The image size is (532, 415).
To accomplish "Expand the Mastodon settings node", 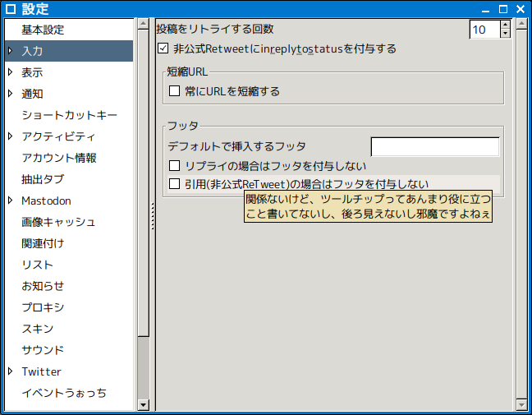I will click(x=10, y=201).
